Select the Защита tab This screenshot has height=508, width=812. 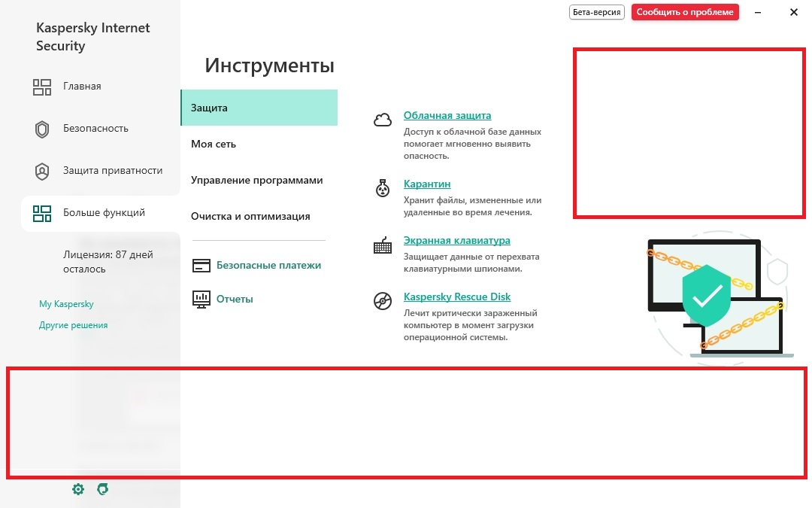pyautogui.click(x=259, y=108)
